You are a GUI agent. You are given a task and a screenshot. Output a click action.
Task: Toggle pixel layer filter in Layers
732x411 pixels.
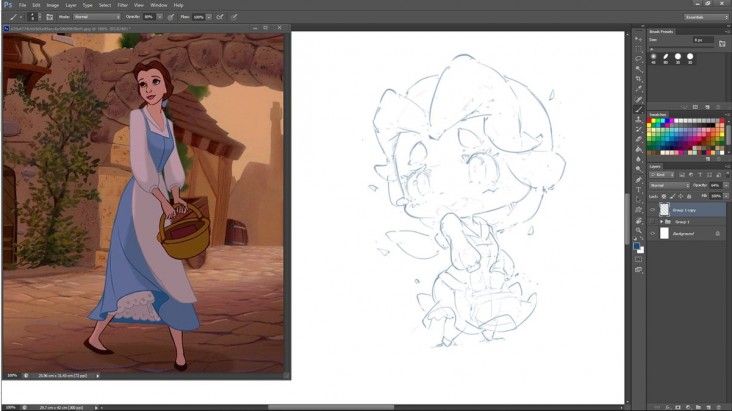click(682, 175)
